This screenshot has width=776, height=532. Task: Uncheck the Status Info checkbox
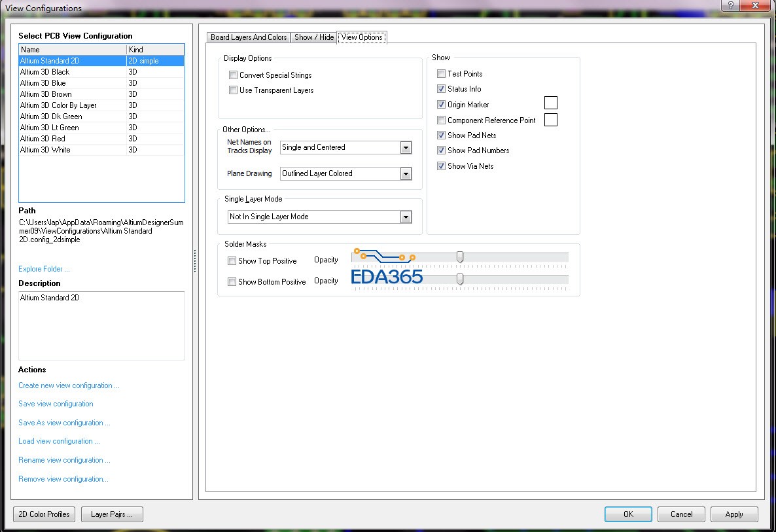(x=441, y=89)
